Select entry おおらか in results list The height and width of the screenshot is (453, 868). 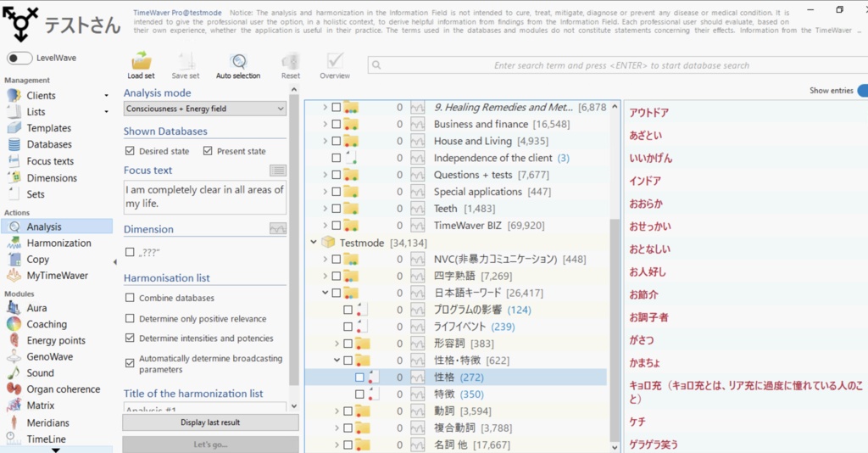[x=645, y=204]
